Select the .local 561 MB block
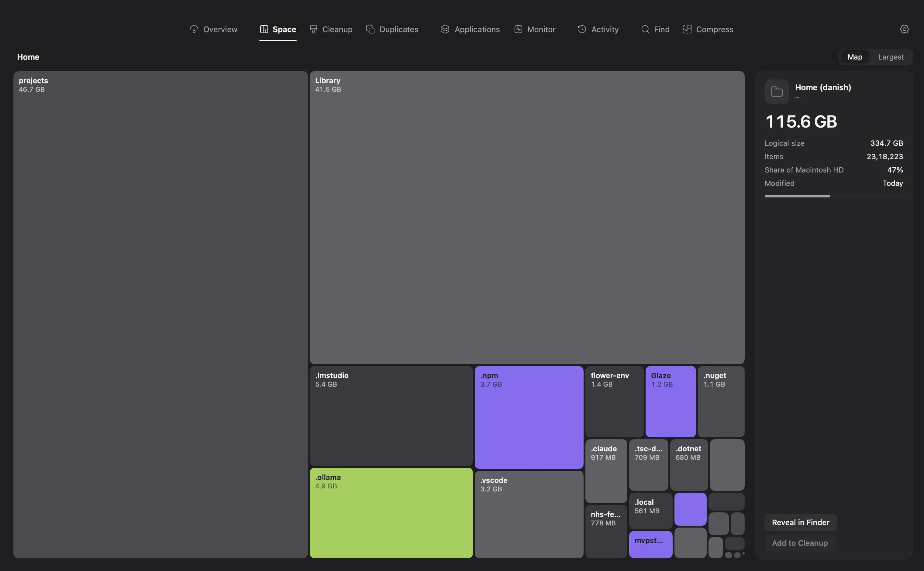924x571 pixels. 650,511
